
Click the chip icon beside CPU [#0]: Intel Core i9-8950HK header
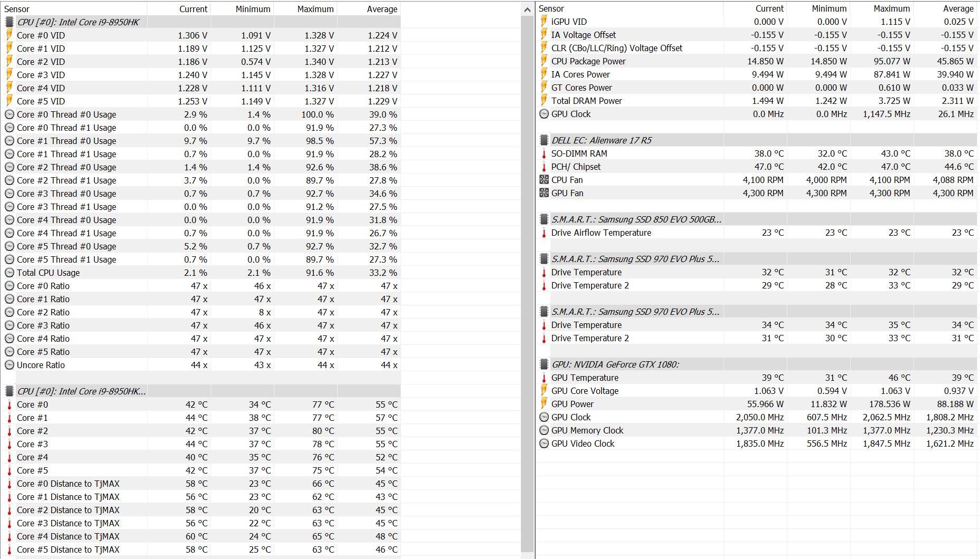(x=9, y=22)
